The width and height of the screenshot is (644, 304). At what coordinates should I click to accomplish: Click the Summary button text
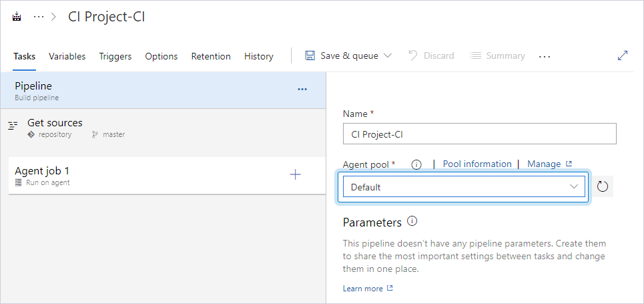(506, 55)
